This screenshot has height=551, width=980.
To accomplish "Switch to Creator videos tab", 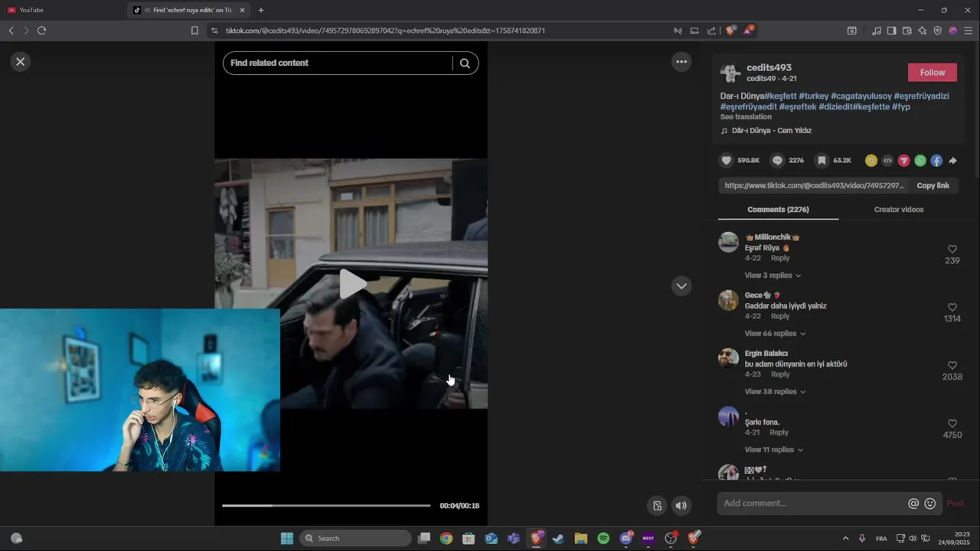I will pos(899,210).
